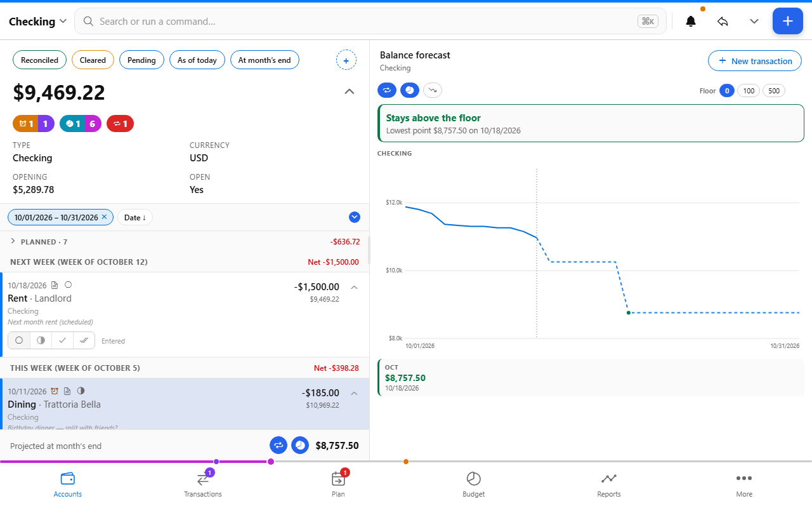Mark Rent as cleared with single check

tap(62, 340)
